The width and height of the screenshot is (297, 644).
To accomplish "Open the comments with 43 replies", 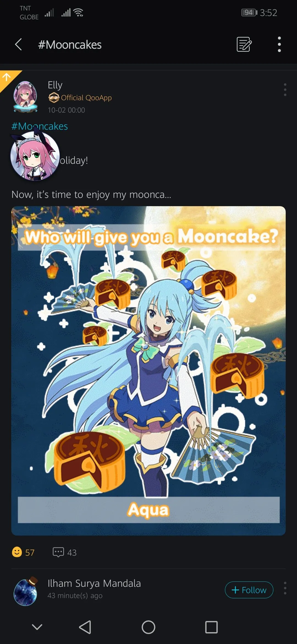I will tap(65, 552).
